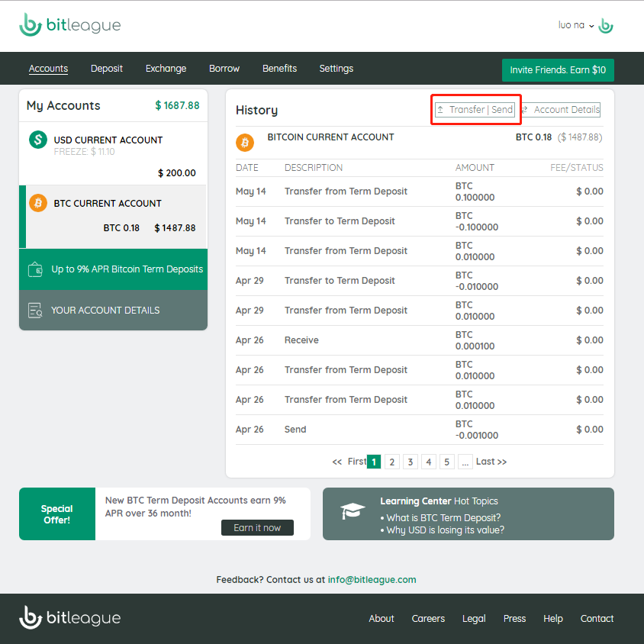Select the USD CURRENT ACCOUNT label
The height and width of the screenshot is (644, 644).
pos(108,140)
